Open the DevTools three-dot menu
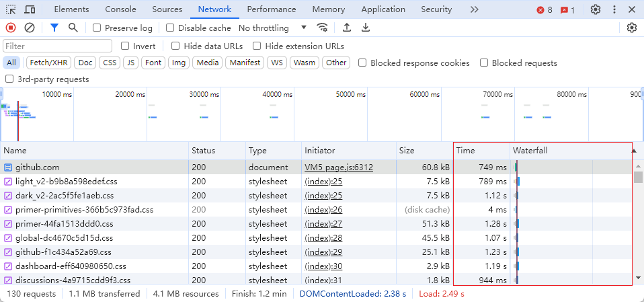Screen dimensions: 644x302 [x=614, y=9]
